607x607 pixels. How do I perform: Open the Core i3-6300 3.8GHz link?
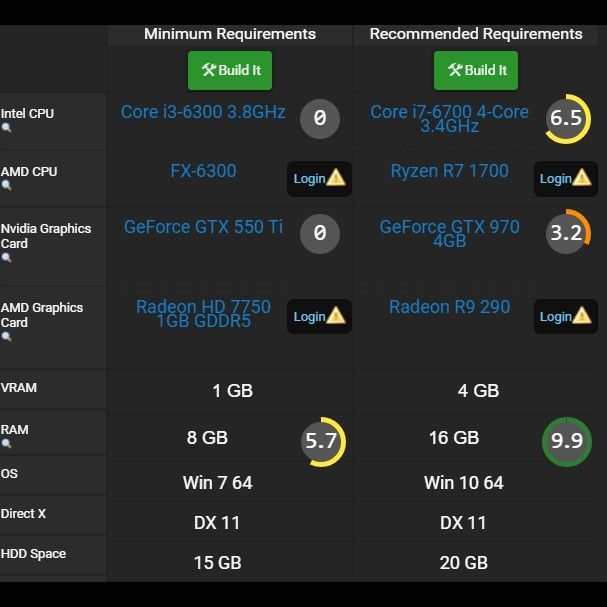coord(203,112)
